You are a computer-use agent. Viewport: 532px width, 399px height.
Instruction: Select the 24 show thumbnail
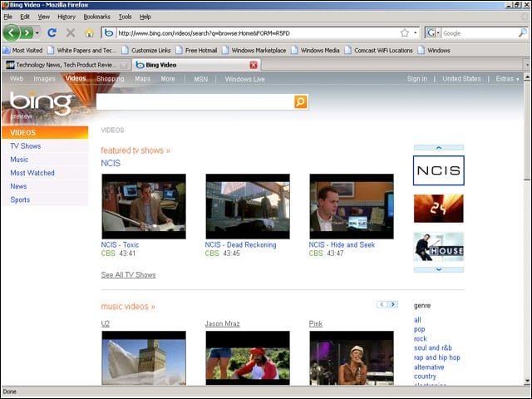pos(438,209)
